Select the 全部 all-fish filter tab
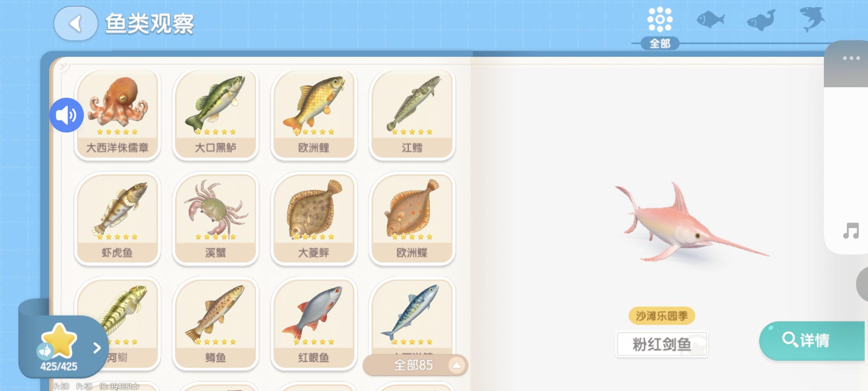This screenshot has height=391, width=868. (660, 28)
